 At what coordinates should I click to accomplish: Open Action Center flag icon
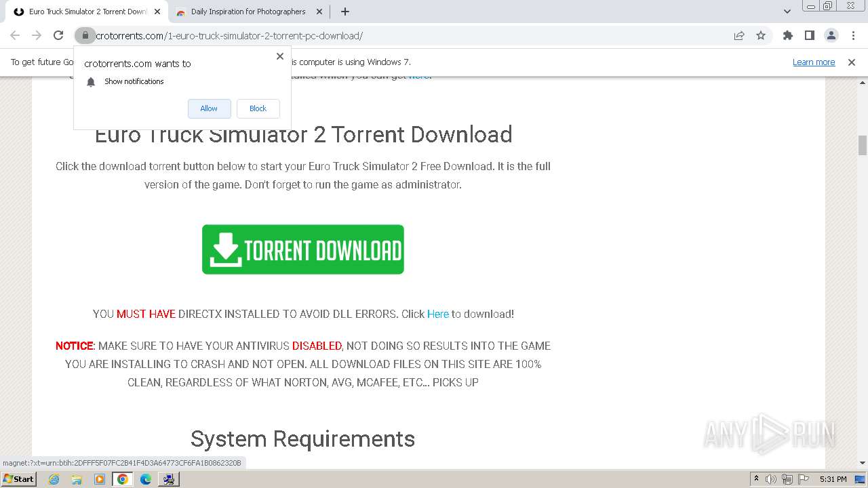click(803, 479)
